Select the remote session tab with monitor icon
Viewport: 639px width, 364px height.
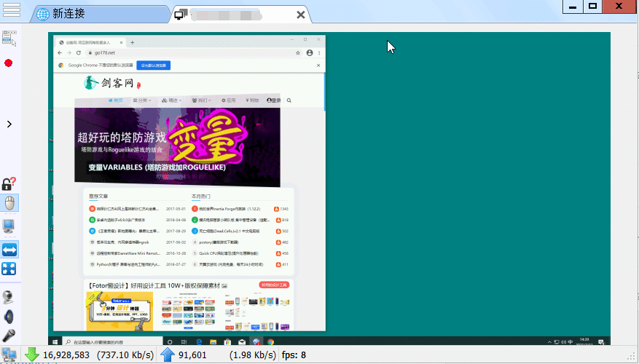240,15
